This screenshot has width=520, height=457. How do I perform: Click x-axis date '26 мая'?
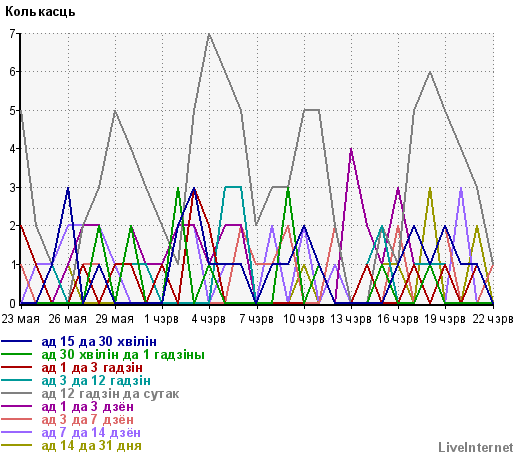click(68, 319)
